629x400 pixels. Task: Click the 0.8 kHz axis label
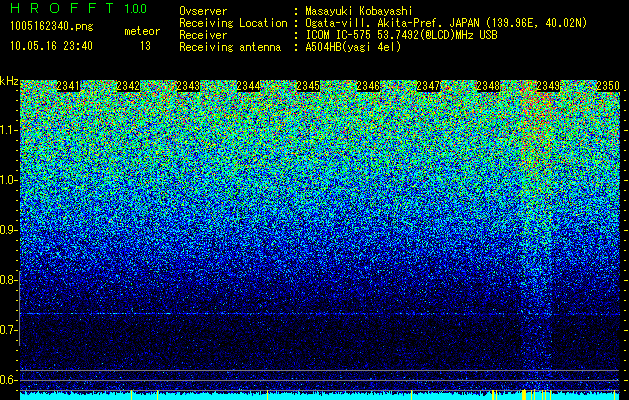point(8,280)
